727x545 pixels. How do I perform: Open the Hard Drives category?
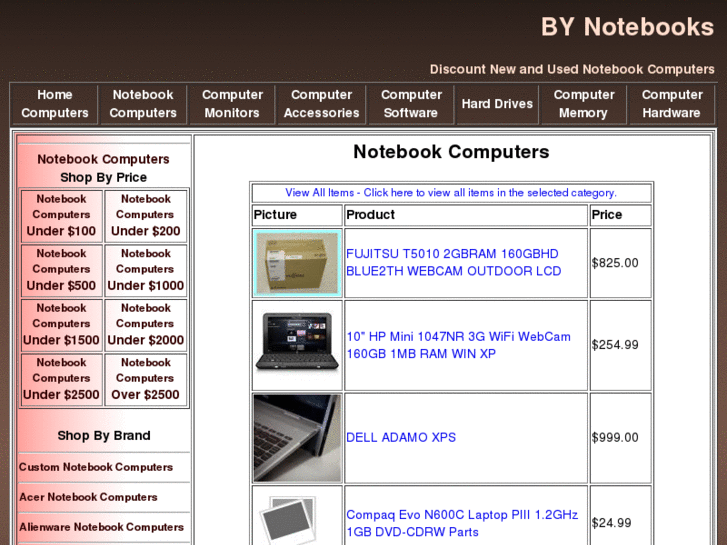[497, 104]
